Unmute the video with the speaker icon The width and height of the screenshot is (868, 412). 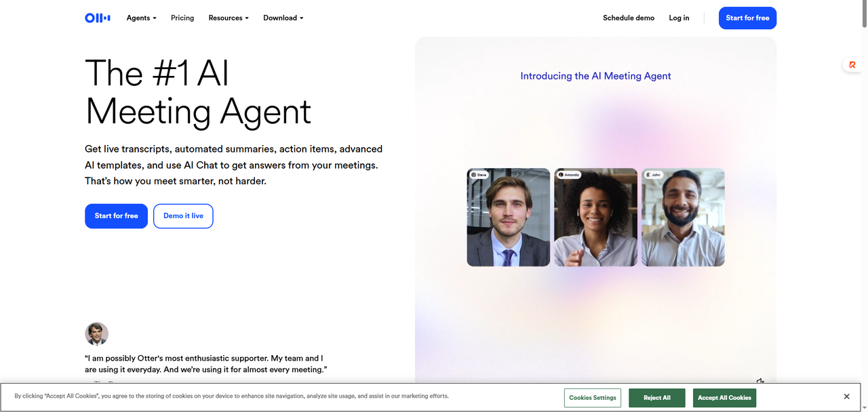coord(761,382)
